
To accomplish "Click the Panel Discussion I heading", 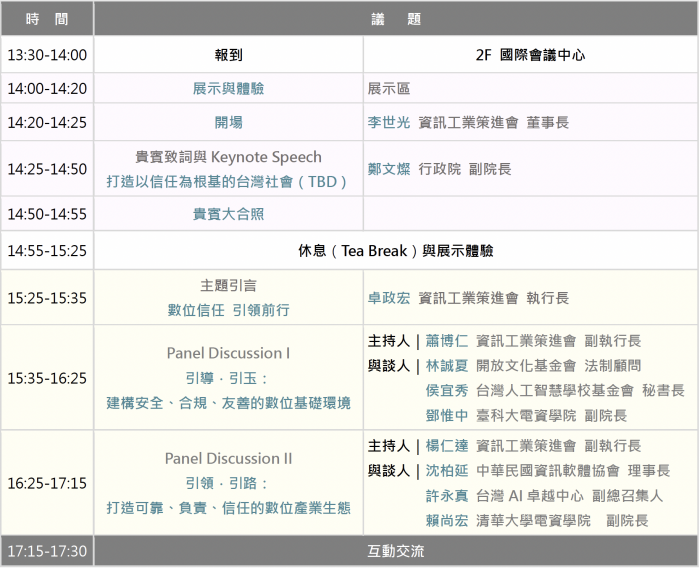I will (x=228, y=353).
